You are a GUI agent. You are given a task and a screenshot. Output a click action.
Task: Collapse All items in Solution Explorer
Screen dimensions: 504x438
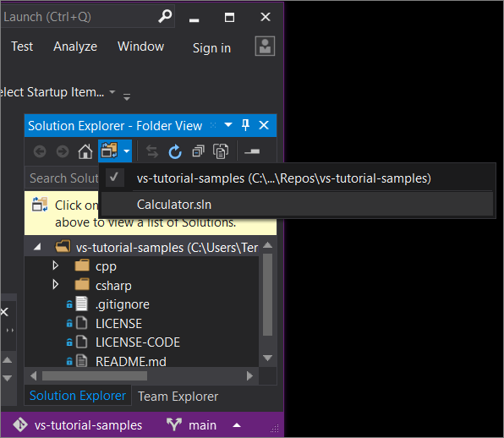point(198,151)
